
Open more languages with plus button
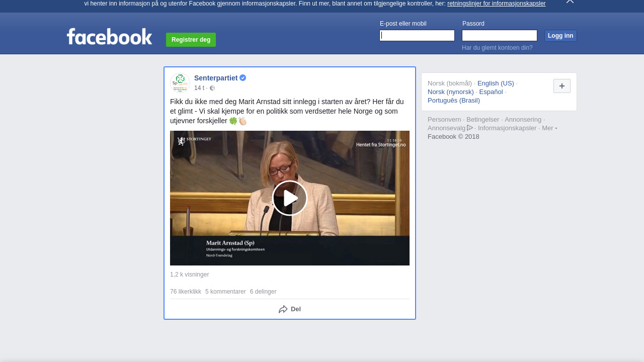click(562, 86)
